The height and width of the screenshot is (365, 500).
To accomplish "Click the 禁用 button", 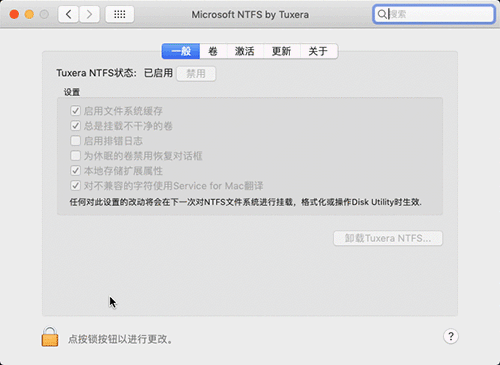I will [196, 74].
